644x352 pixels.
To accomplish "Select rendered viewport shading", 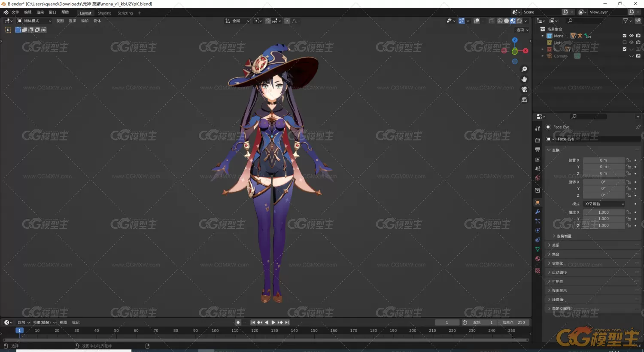I will 519,21.
